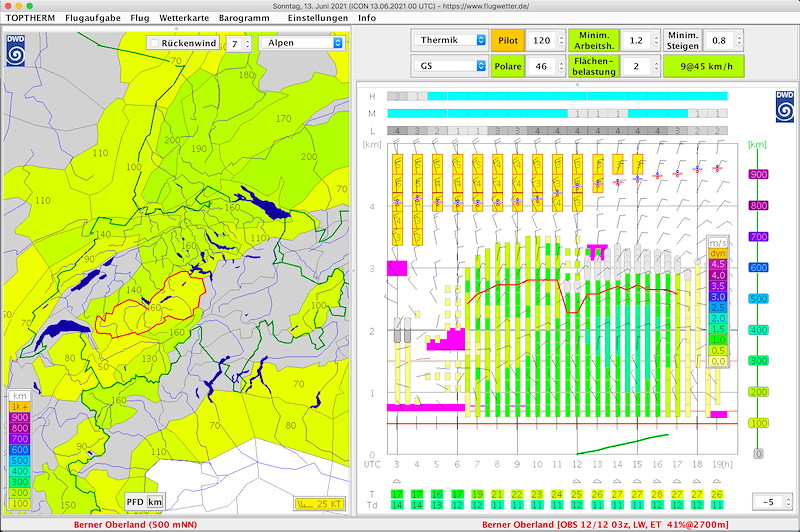Toggle the Rückenwind checkbox
The height and width of the screenshot is (532, 800).
[155, 43]
